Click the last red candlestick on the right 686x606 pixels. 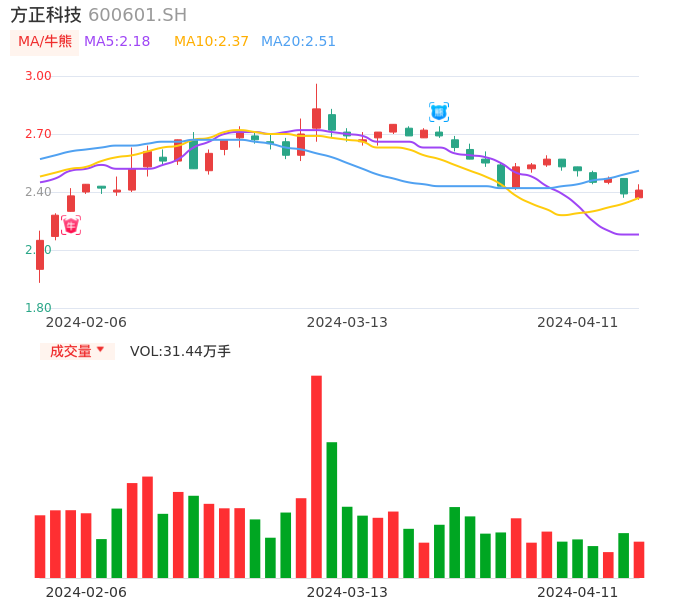639,193
